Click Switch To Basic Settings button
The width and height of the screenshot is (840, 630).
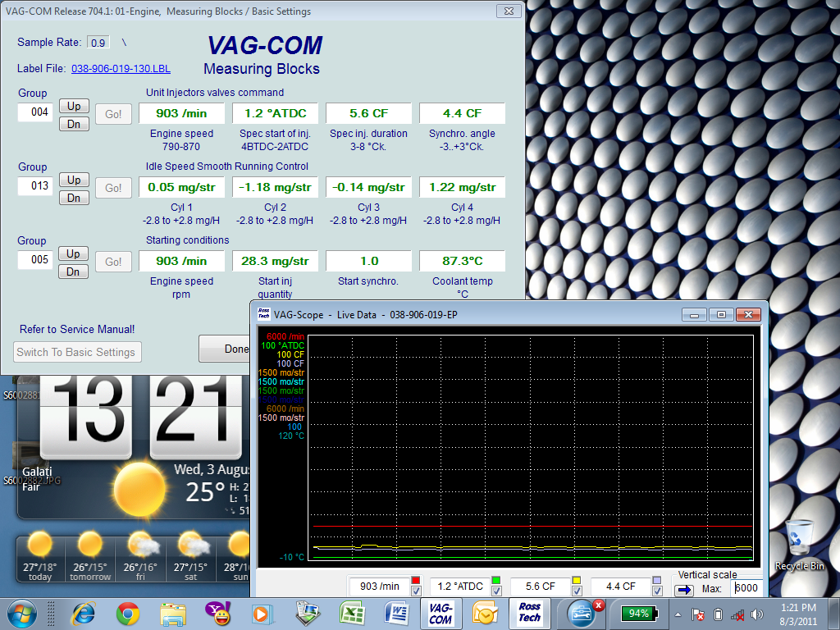[76, 352]
